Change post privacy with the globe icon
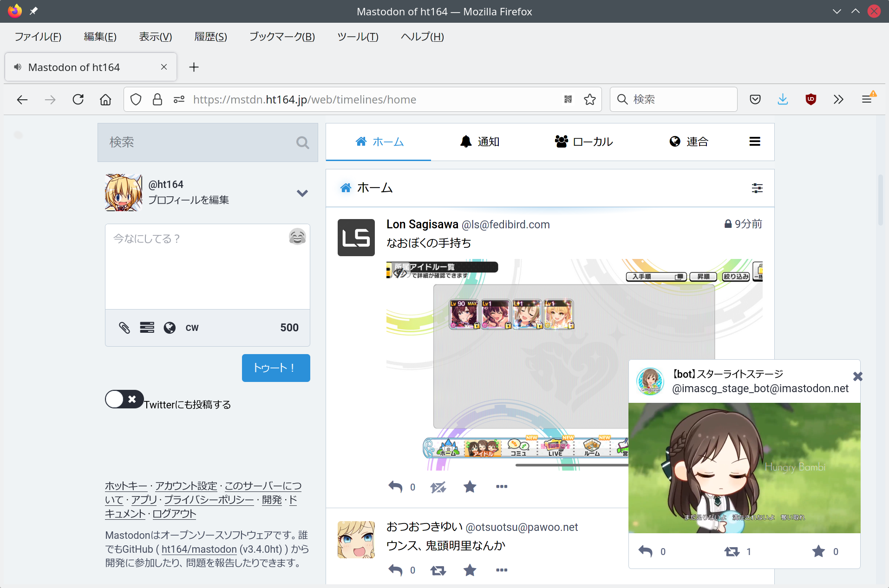The height and width of the screenshot is (588, 889). pos(170,328)
